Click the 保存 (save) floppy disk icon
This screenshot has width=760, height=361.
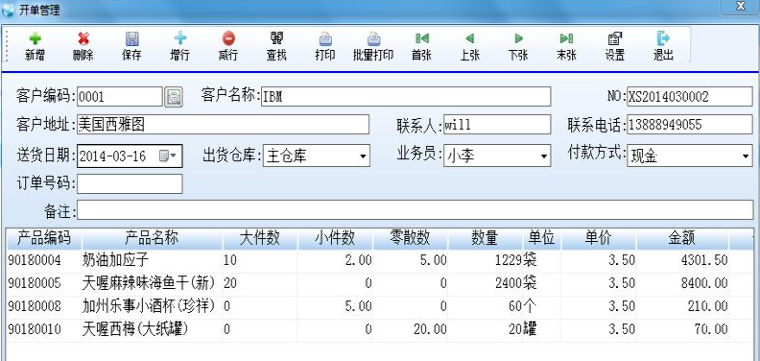click(x=132, y=39)
